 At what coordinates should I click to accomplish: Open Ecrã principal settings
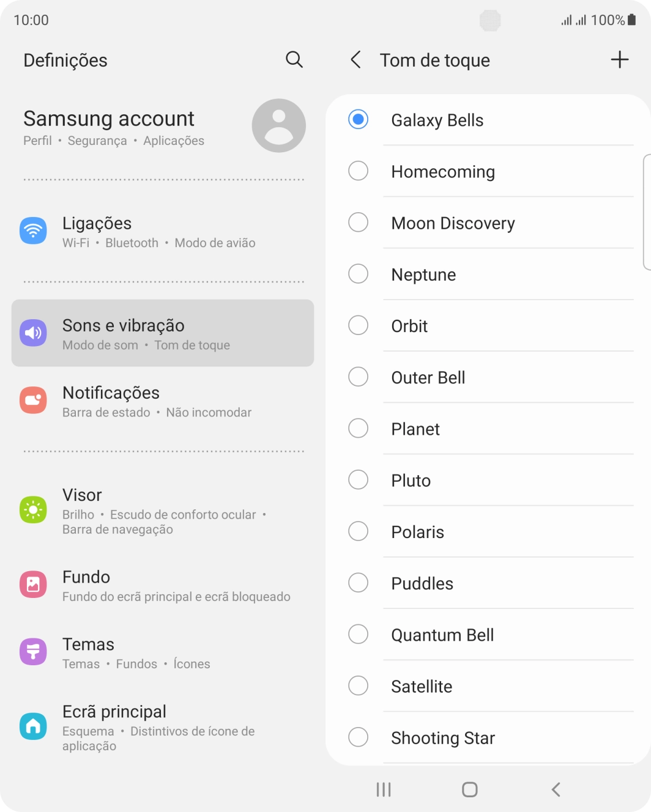coord(163,727)
